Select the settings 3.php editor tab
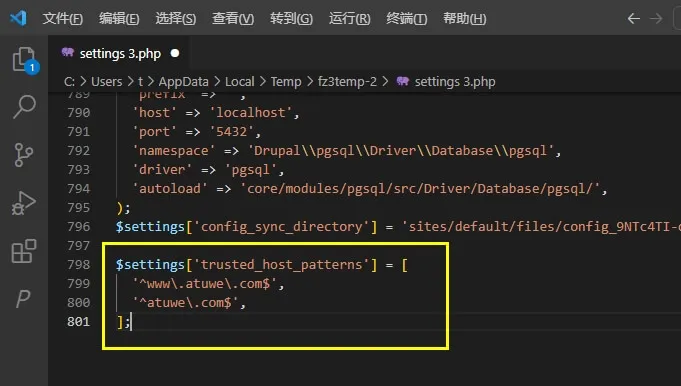 (119, 53)
